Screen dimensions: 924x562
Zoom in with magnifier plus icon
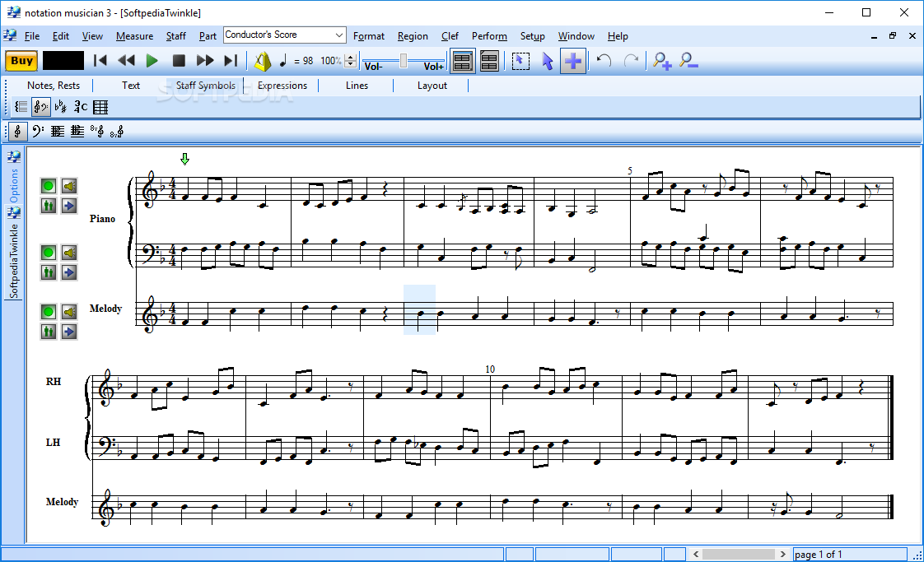pos(662,61)
